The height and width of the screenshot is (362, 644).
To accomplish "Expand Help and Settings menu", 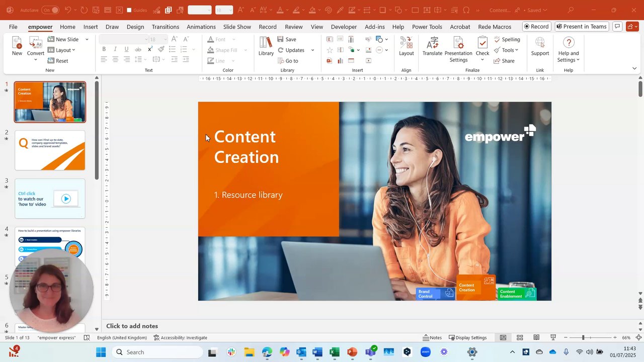I will [x=569, y=49].
